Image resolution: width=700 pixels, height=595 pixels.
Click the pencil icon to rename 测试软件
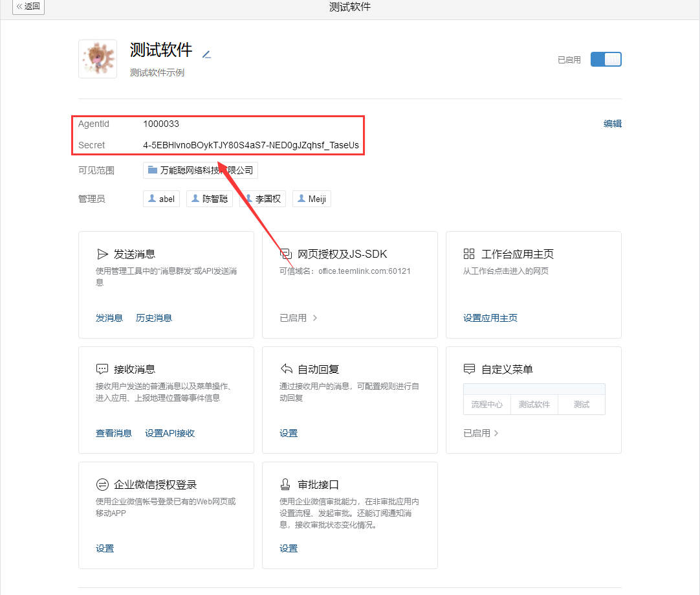pyautogui.click(x=206, y=55)
